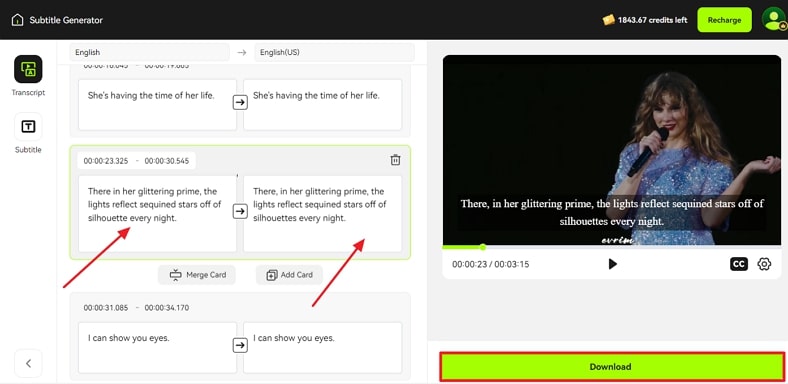Open the video settings gear

tap(764, 264)
